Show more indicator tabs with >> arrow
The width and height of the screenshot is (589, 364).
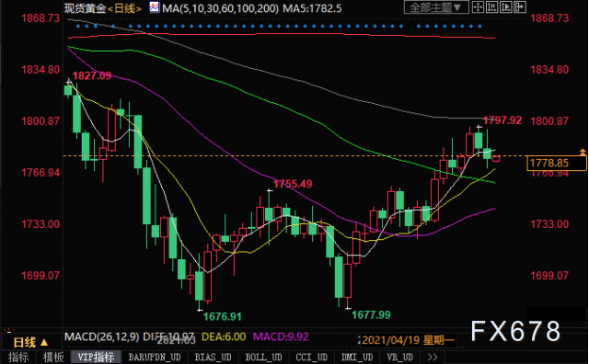point(433,357)
